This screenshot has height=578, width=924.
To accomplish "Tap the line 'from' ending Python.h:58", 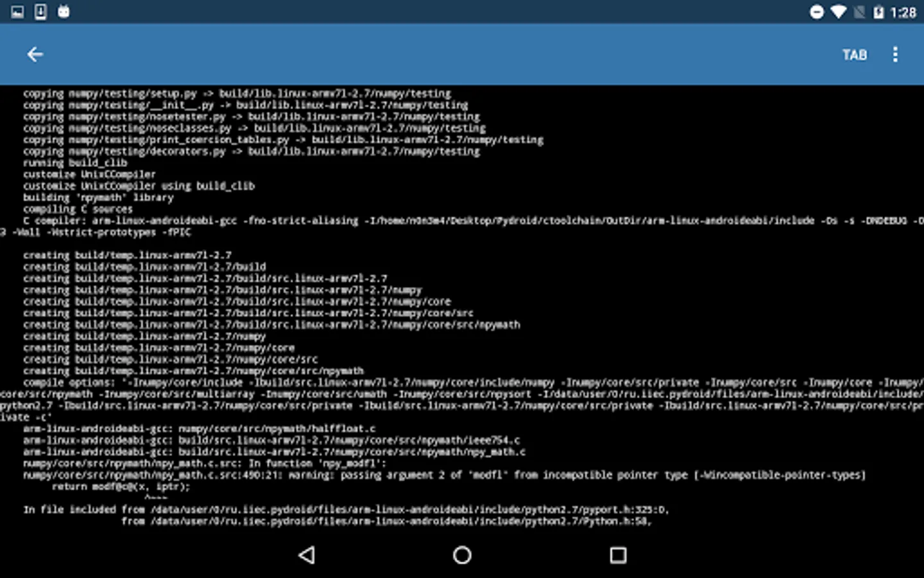I will pyautogui.click(x=386, y=521).
